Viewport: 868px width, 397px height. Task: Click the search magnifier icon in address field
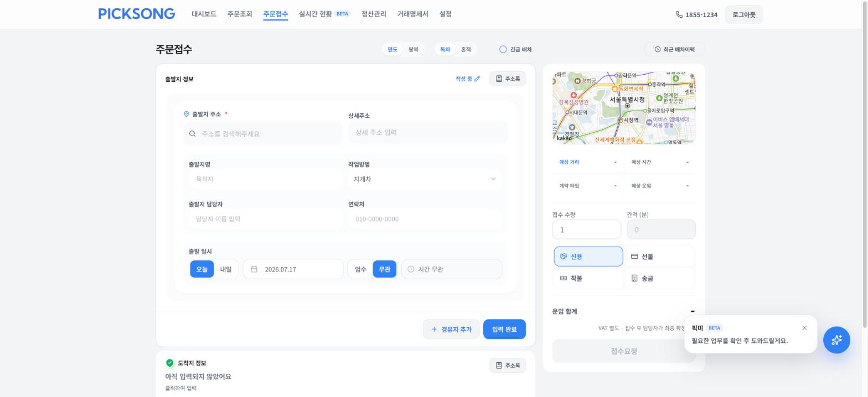pos(192,134)
